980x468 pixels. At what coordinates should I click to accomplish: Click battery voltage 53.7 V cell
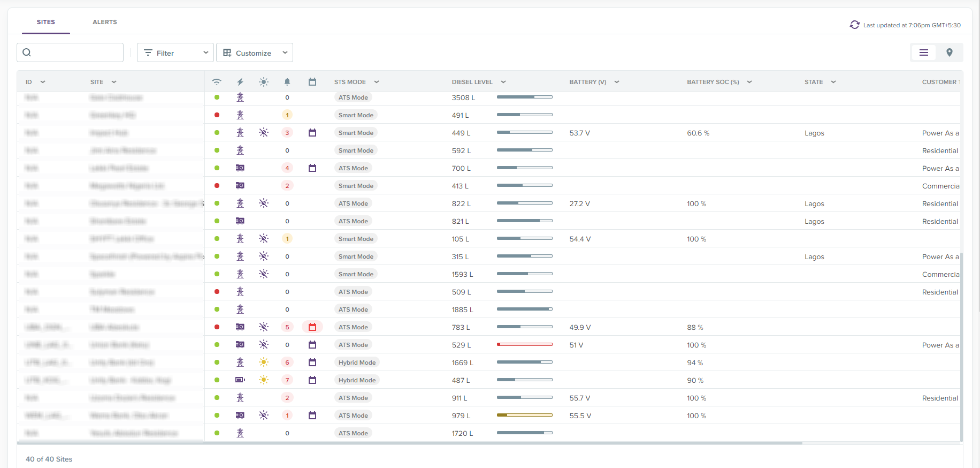tap(580, 133)
